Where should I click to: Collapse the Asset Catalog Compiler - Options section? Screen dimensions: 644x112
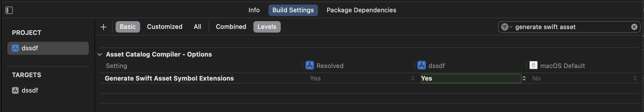[x=100, y=54]
